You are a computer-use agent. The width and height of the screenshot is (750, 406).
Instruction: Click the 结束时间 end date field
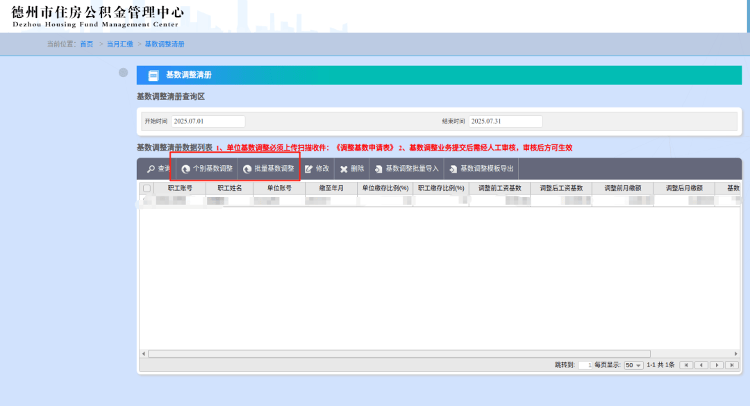point(505,121)
